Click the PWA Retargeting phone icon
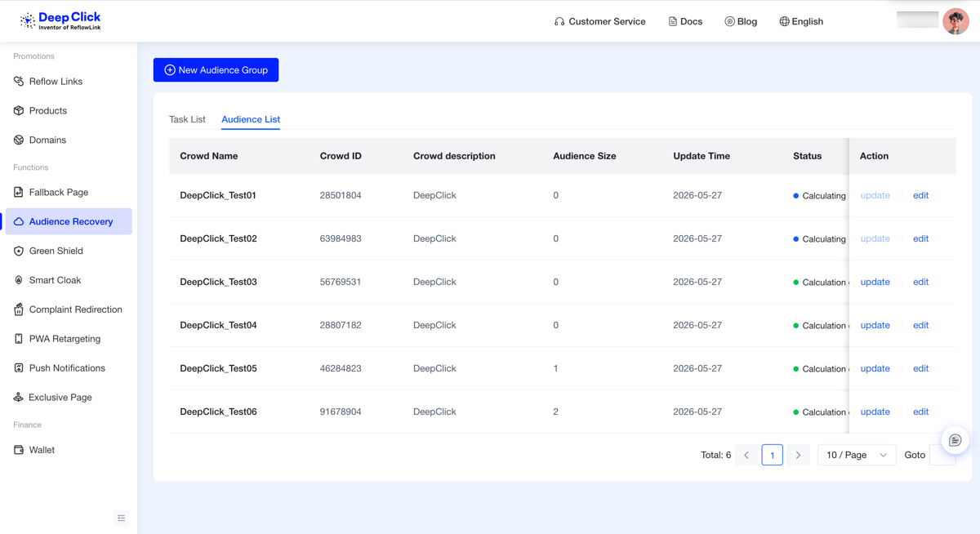 (19, 339)
